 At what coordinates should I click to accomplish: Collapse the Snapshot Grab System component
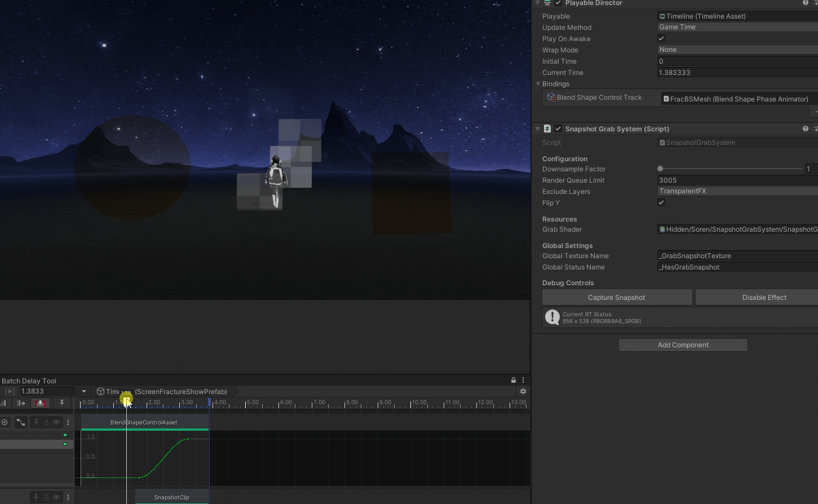538,129
